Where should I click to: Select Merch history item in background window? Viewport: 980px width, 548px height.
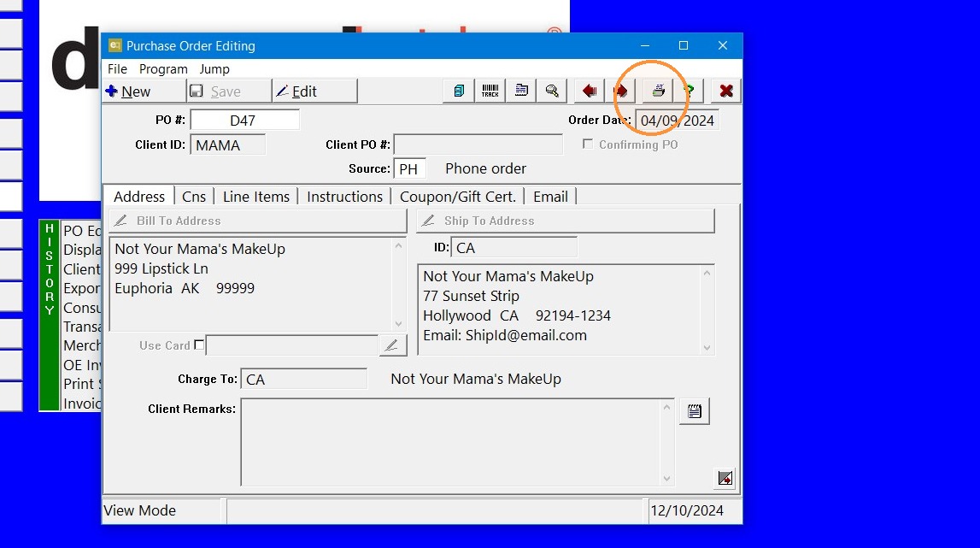tap(82, 345)
